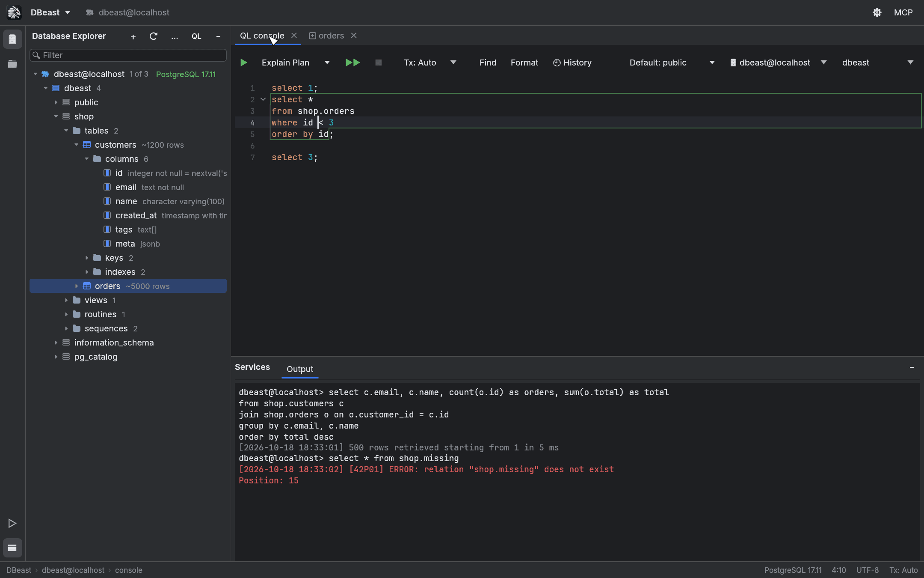Open the more options ellipsis in Database Explorer
The image size is (924, 578).
click(175, 37)
